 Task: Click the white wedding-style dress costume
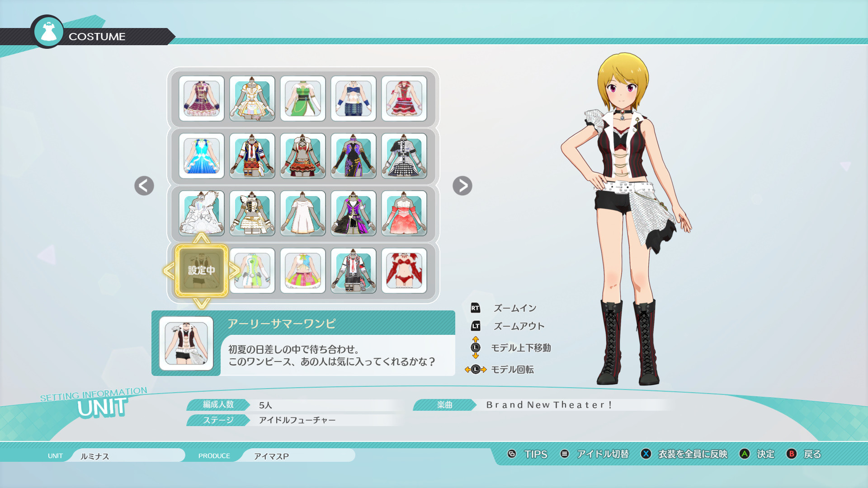click(x=202, y=213)
